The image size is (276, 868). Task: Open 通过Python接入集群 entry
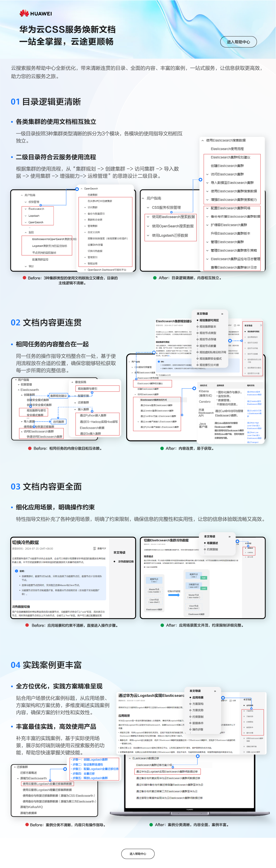[x=93, y=416]
